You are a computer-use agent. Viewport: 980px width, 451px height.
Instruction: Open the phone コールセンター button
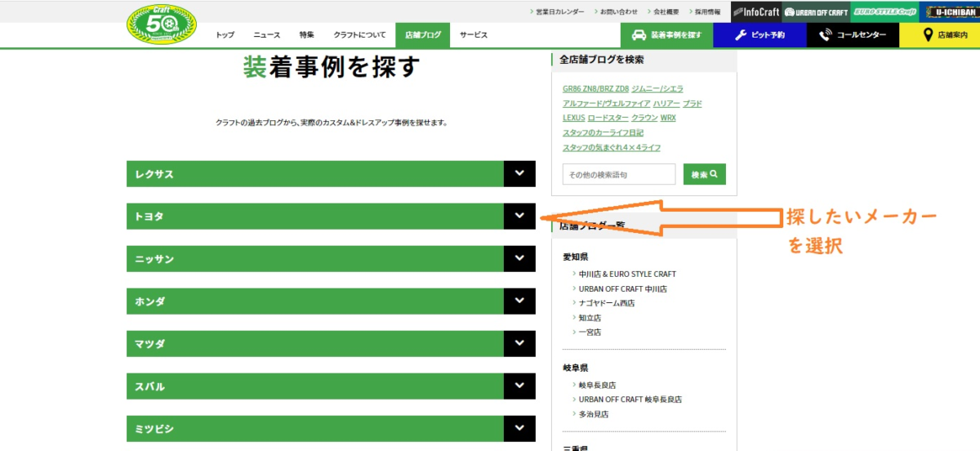click(853, 35)
